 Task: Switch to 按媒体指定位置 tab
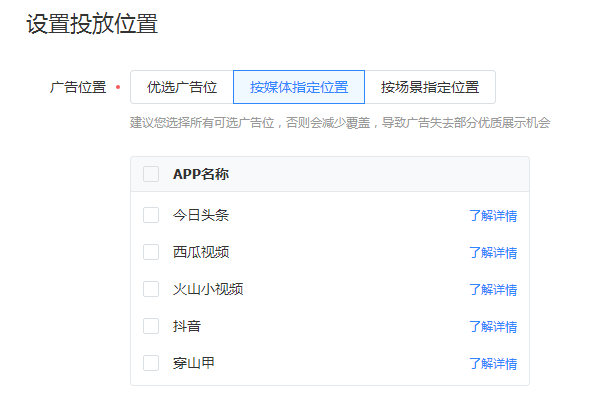[x=299, y=87]
